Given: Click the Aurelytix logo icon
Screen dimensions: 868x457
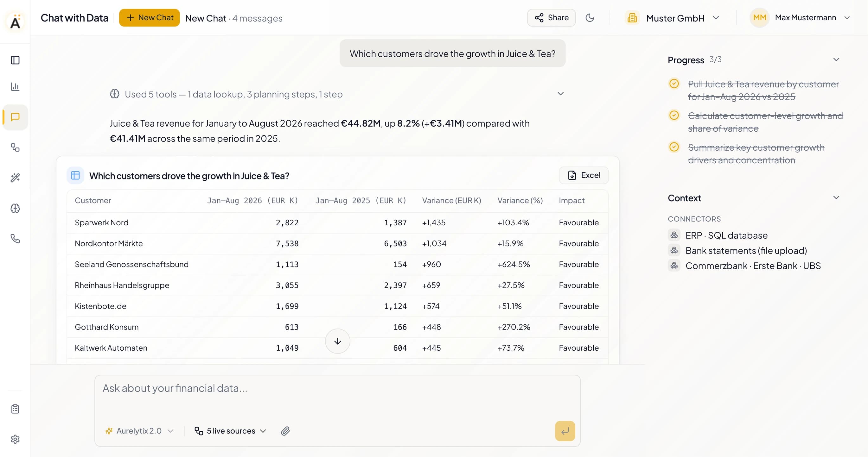Looking at the screenshot, I should (15, 22).
